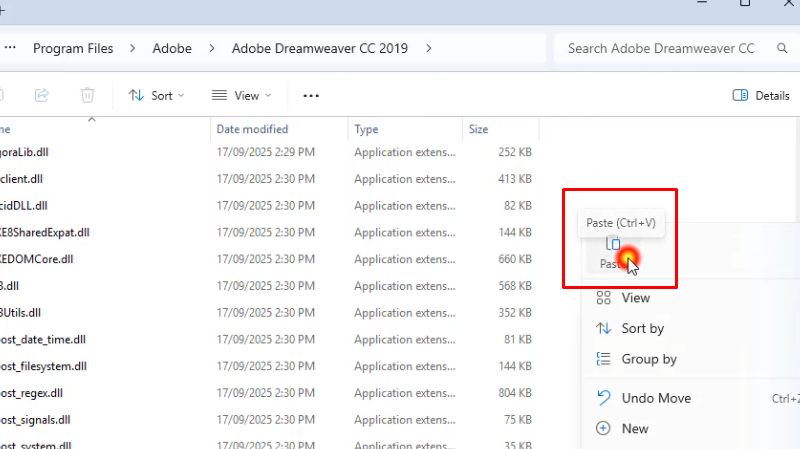Open the See more three-dots toolbar menu
The width and height of the screenshot is (800, 449).
pyautogui.click(x=311, y=95)
